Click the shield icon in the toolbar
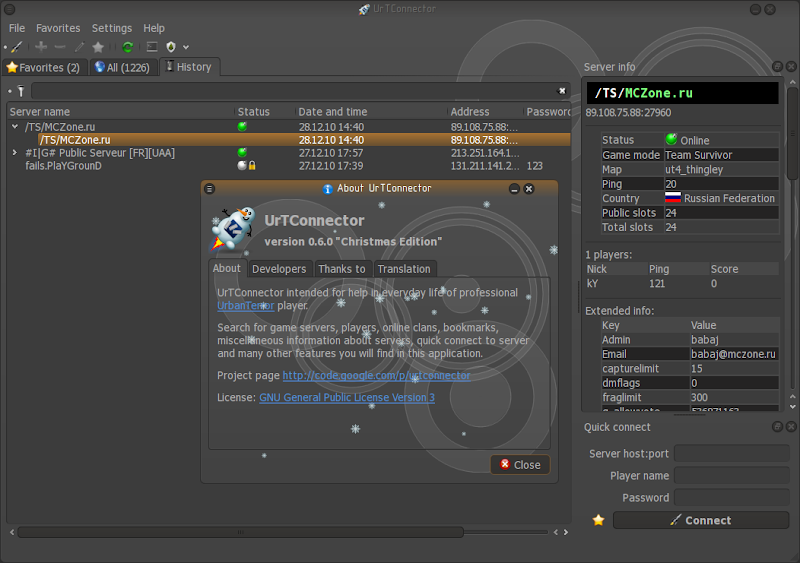800x563 pixels. click(171, 47)
